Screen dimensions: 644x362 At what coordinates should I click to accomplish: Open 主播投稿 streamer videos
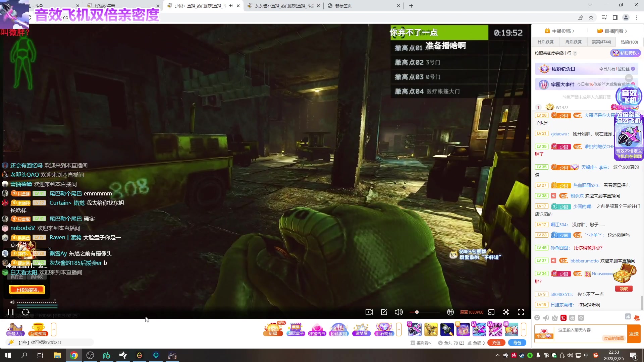pos(560,31)
